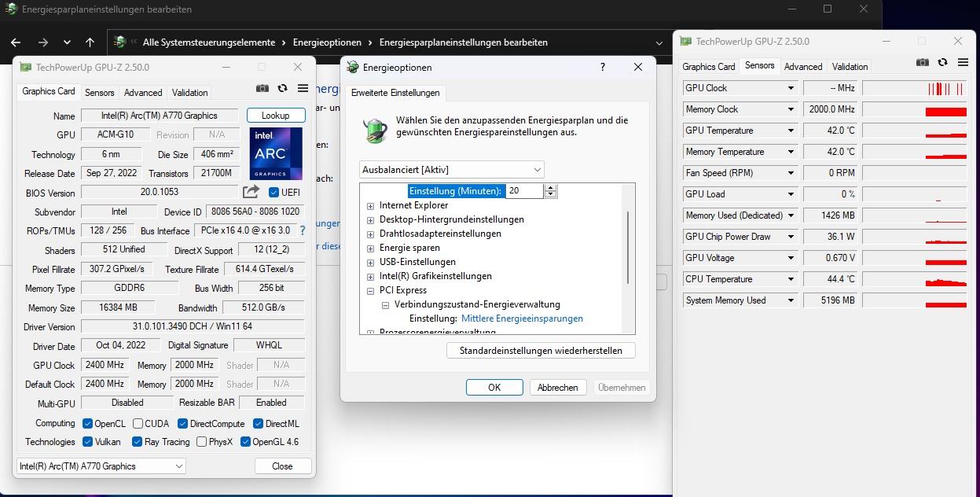The height and width of the screenshot is (497, 980).
Task: Click the Einstellung (Minuten) value field
Action: click(x=524, y=191)
